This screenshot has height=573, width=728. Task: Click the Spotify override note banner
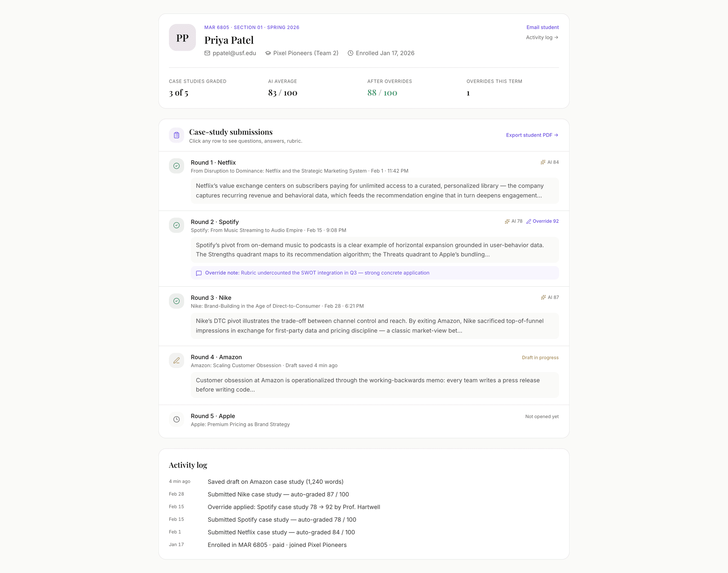(375, 273)
